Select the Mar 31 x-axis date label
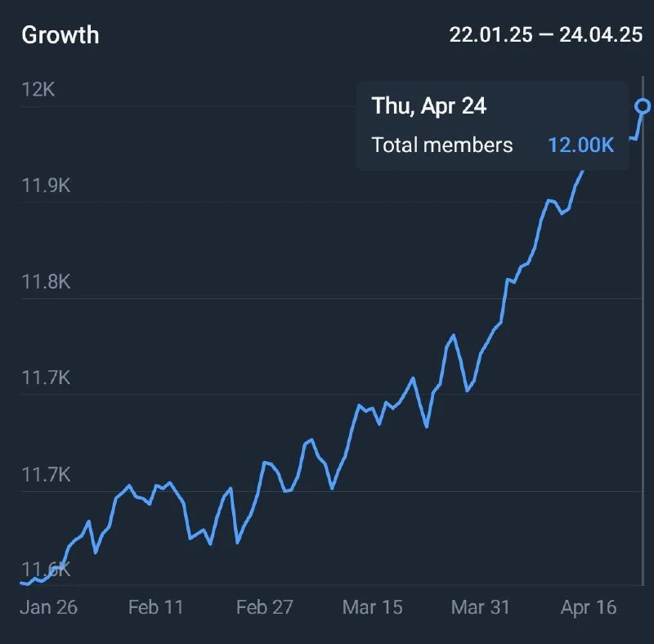 point(481,607)
